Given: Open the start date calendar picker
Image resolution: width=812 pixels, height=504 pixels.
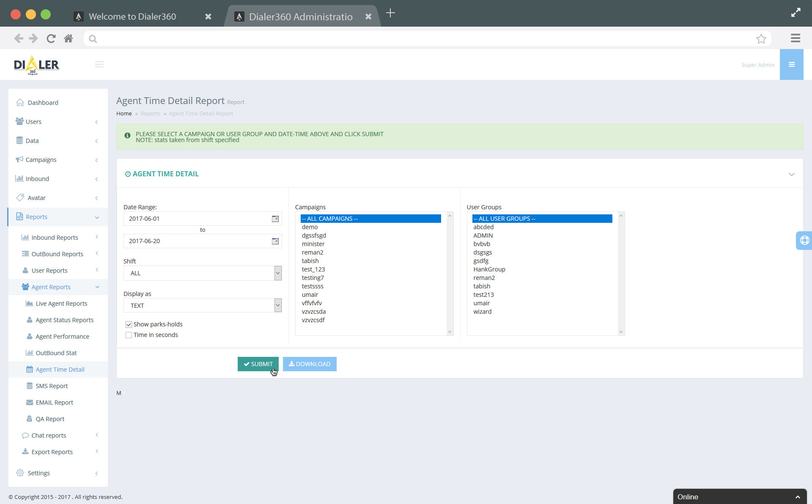Looking at the screenshot, I should [275, 219].
